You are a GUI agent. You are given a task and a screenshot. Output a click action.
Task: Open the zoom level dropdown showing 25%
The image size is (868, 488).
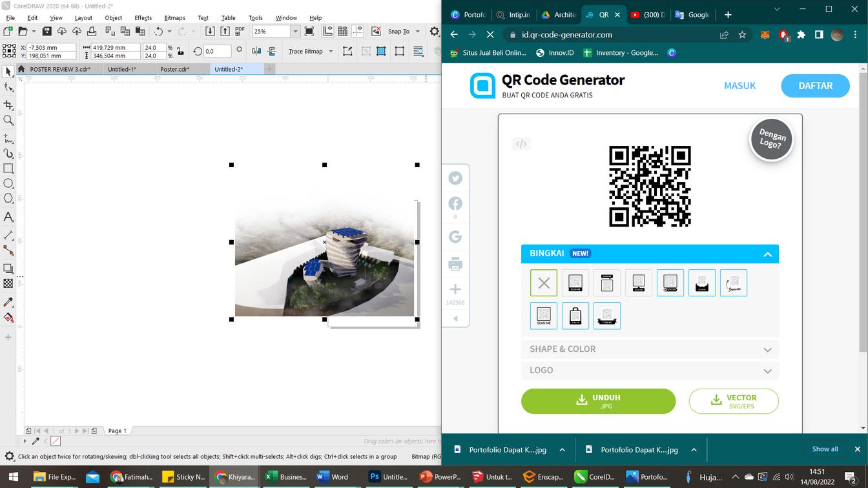(295, 31)
